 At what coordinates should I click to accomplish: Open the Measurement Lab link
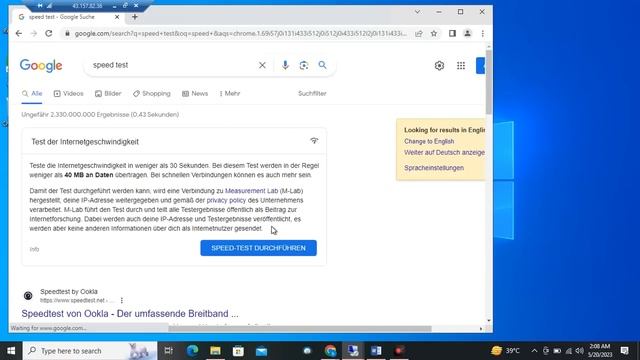click(x=251, y=191)
